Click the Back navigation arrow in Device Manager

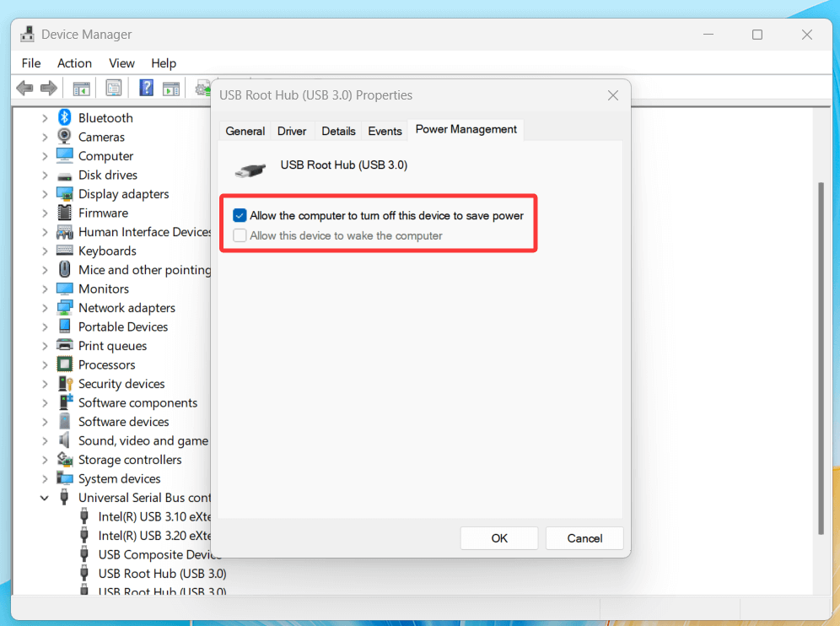tap(24, 87)
